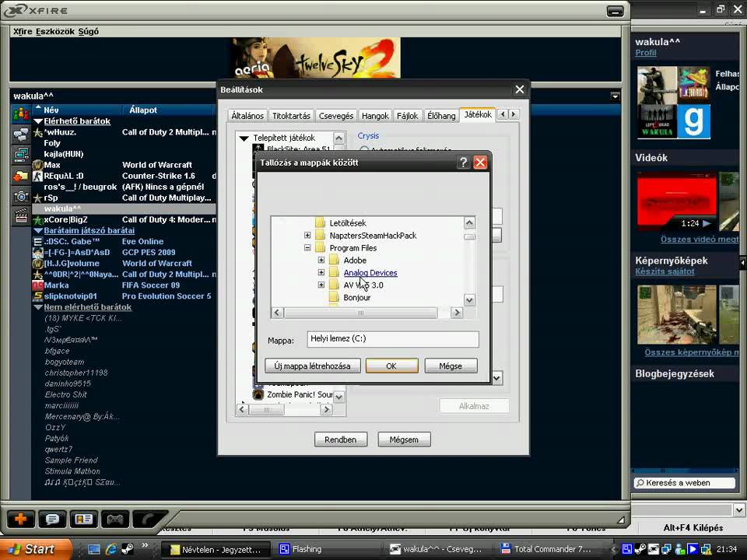
Task: Switch to the Fájlok tab
Action: point(407,116)
